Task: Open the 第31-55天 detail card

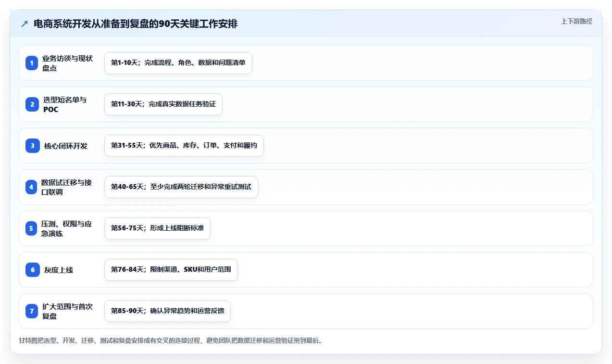Action: [184, 146]
